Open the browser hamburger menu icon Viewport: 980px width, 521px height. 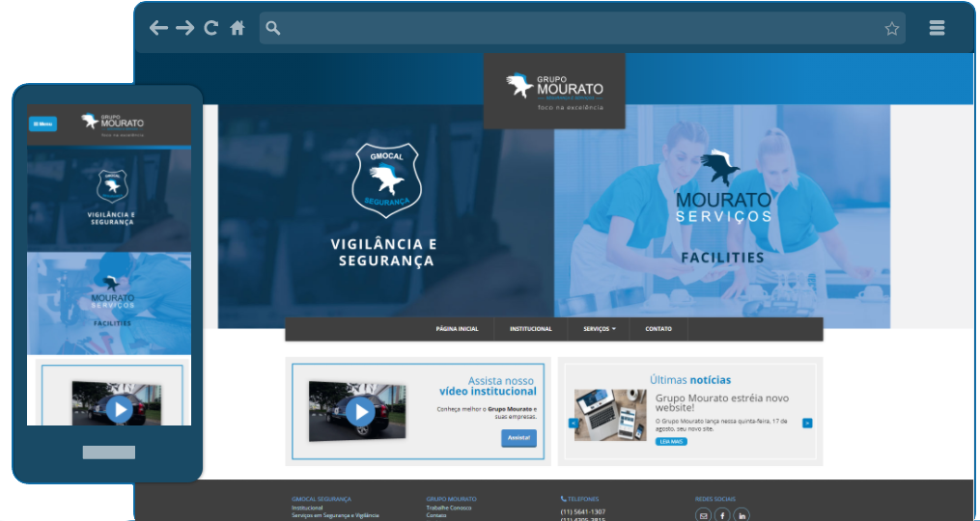click(x=937, y=28)
